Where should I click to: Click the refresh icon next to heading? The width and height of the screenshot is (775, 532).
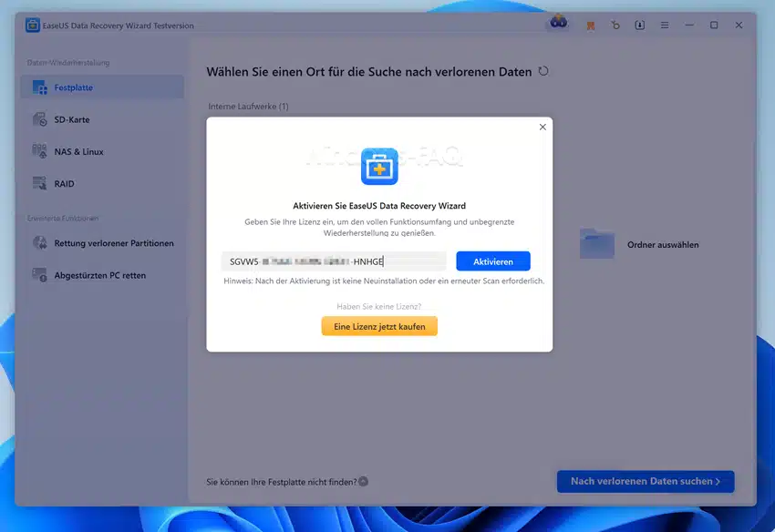(x=543, y=71)
